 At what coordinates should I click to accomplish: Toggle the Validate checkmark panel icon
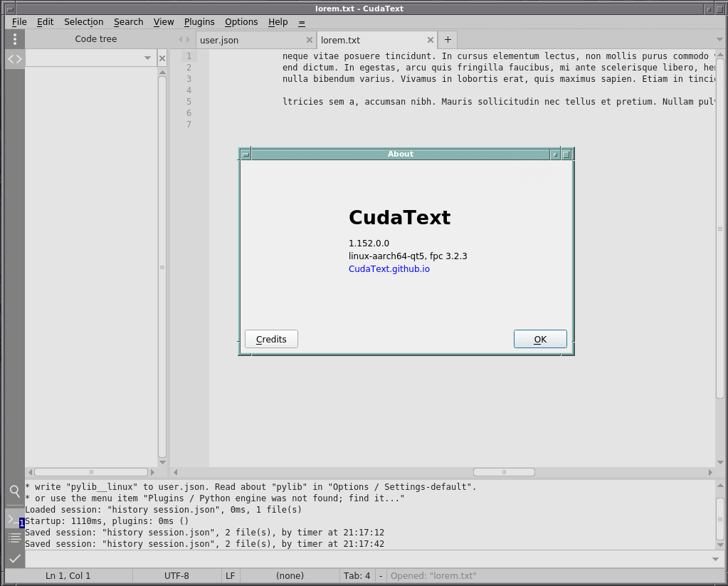(14, 558)
